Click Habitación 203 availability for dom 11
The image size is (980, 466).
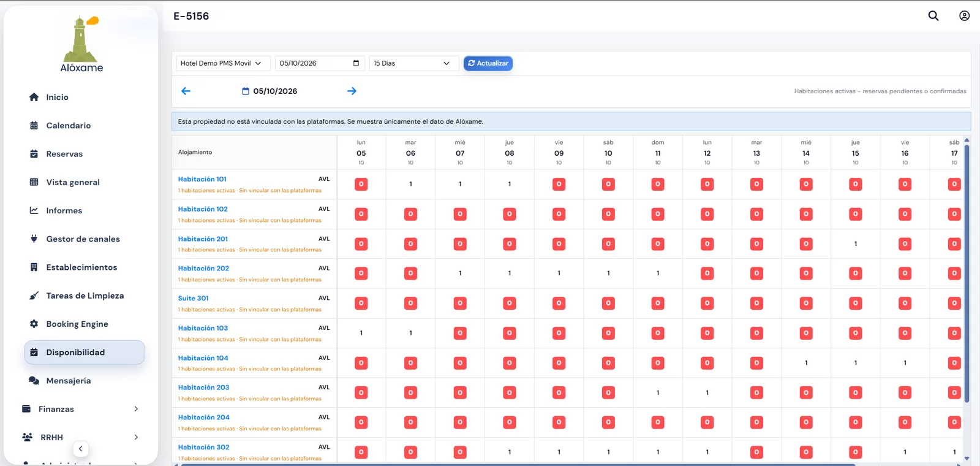point(658,392)
